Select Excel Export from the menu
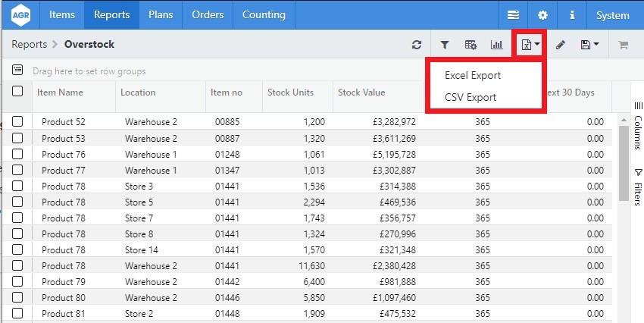This screenshot has height=323, width=644. 473,76
